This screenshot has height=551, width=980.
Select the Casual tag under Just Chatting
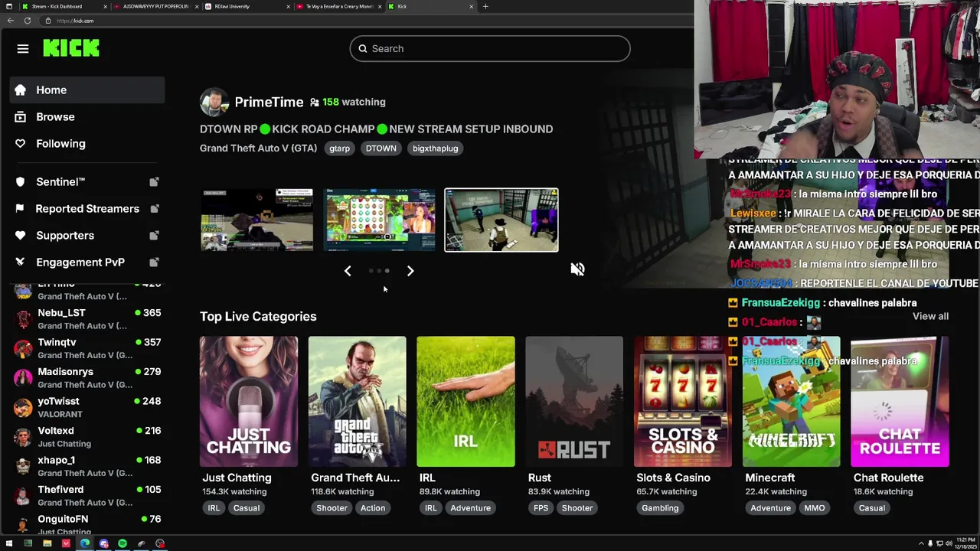coord(246,508)
